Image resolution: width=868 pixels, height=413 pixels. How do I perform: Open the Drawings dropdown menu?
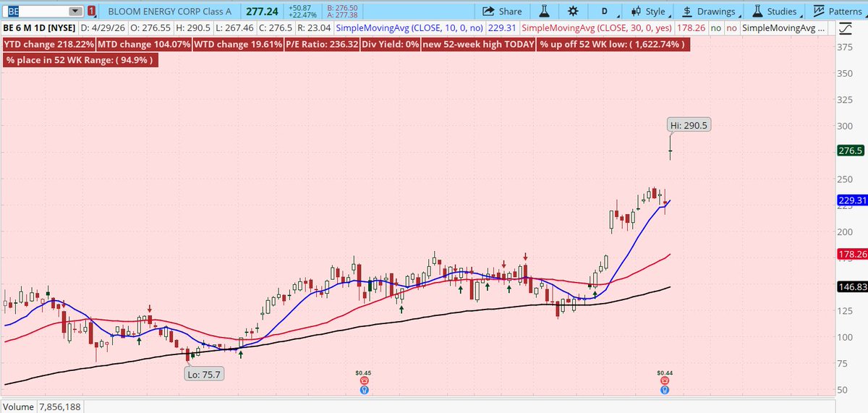tap(711, 11)
